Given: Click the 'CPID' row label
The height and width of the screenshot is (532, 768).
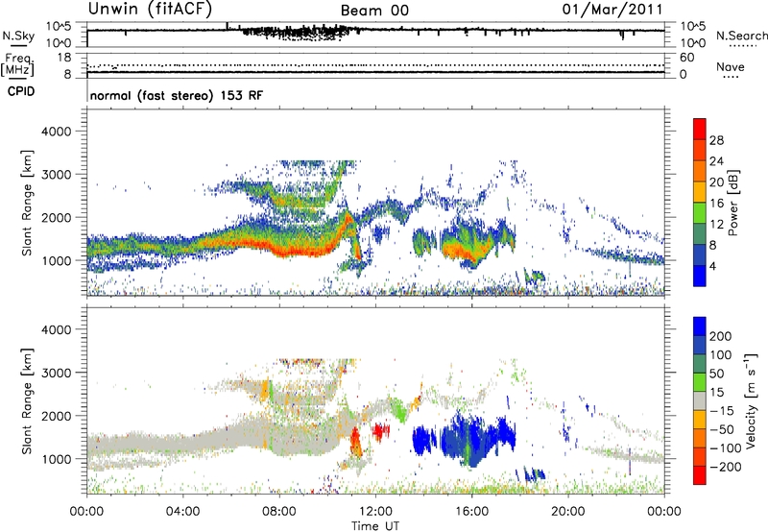Looking at the screenshot, I should coord(21,91).
